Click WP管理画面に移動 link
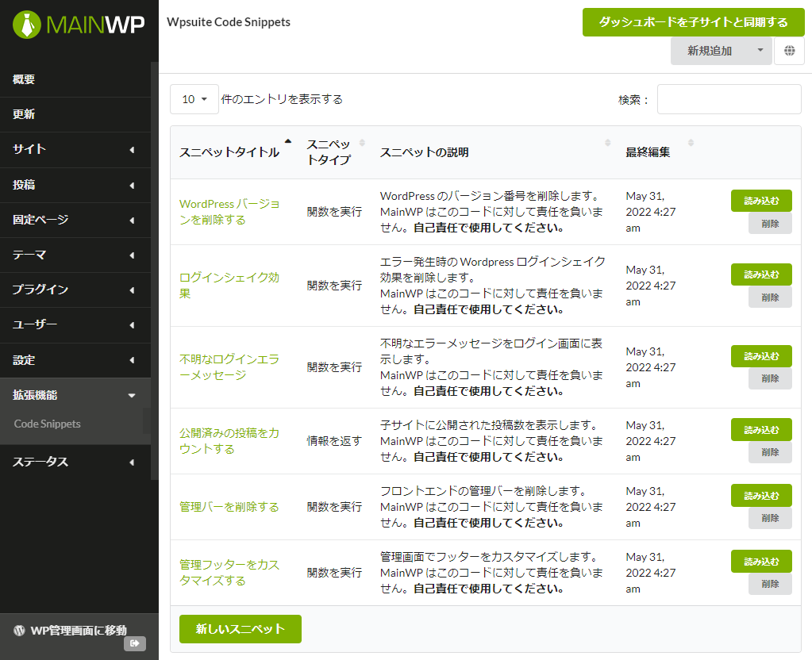Viewport: 812px width, 660px height. point(79,630)
